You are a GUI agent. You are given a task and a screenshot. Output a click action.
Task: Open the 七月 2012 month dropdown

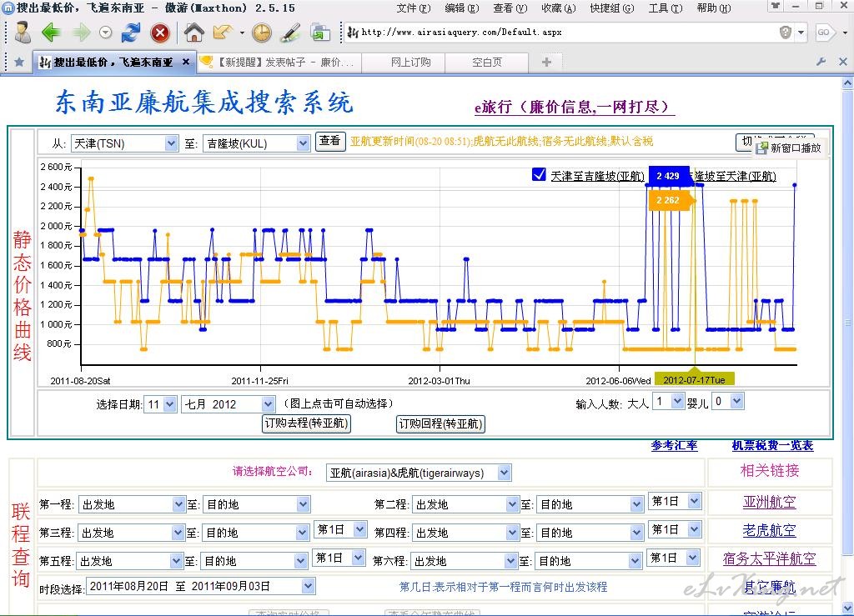(x=228, y=403)
